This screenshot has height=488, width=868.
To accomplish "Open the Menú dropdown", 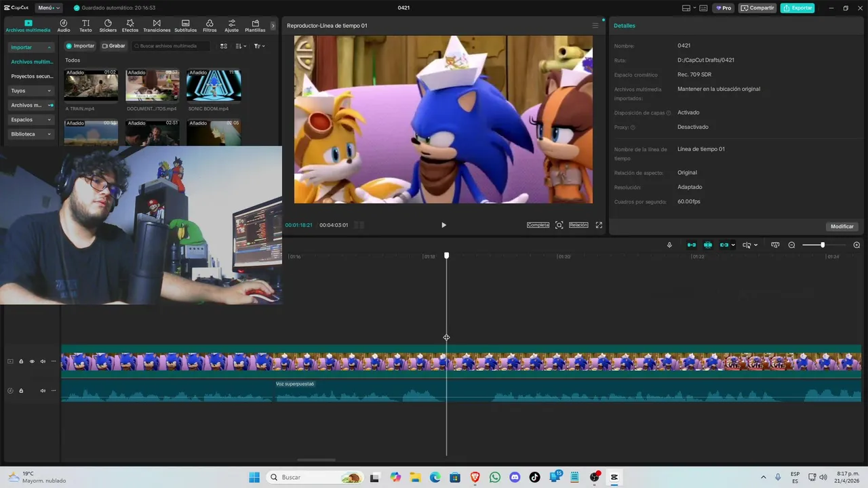I will [49, 7].
